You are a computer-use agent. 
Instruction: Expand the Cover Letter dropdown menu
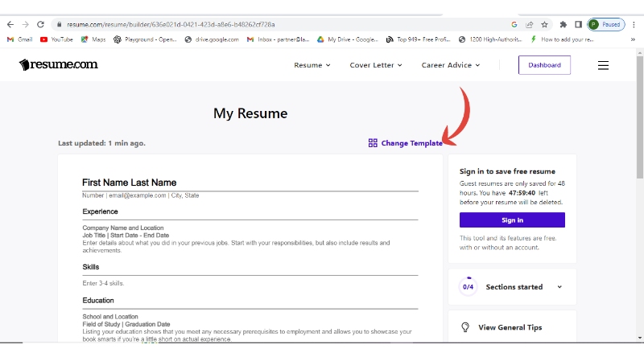pyautogui.click(x=376, y=65)
